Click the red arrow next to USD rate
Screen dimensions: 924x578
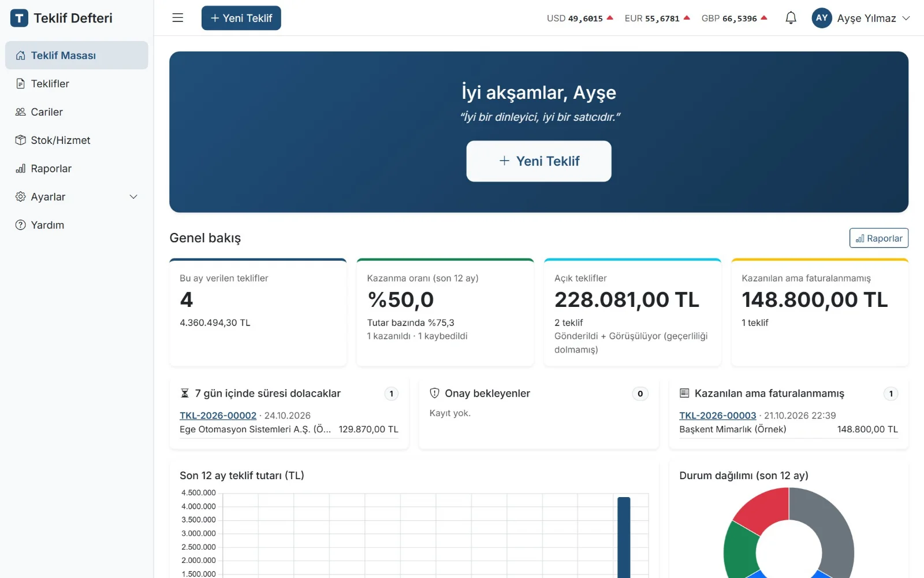tap(610, 18)
